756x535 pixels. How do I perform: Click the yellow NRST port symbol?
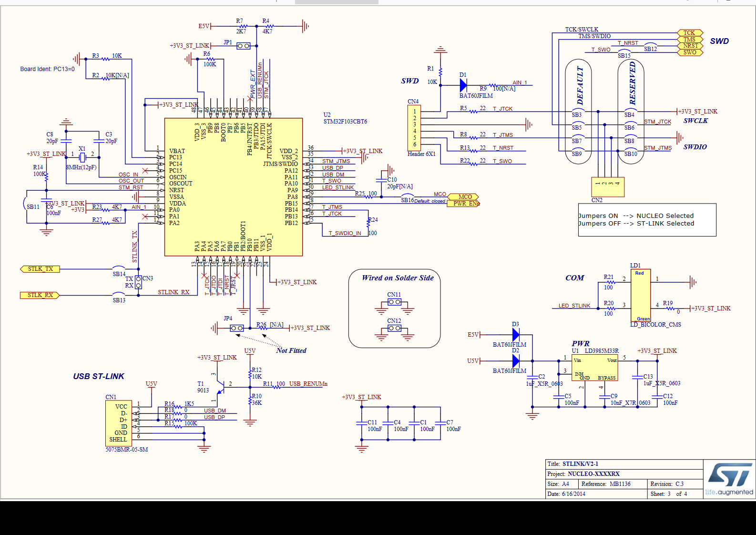click(690, 46)
